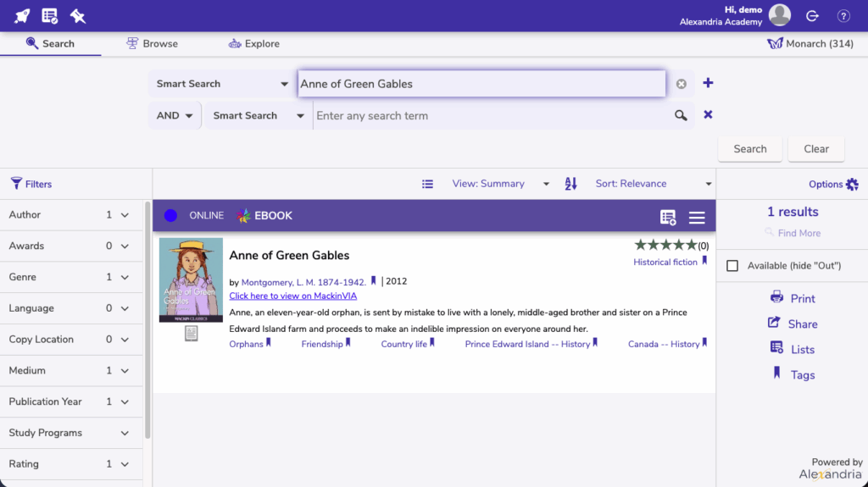This screenshot has width=868, height=487.
Task: Open the View: Summary dropdown
Action: [x=500, y=184]
